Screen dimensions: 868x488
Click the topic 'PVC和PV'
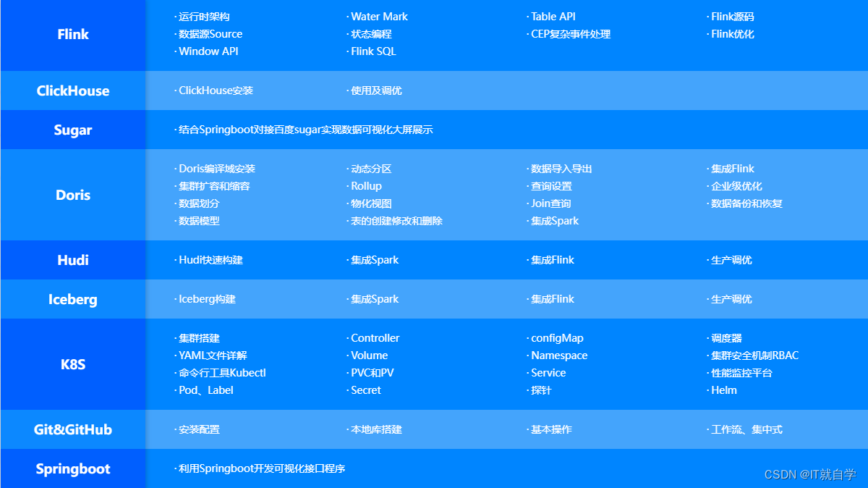tap(373, 373)
